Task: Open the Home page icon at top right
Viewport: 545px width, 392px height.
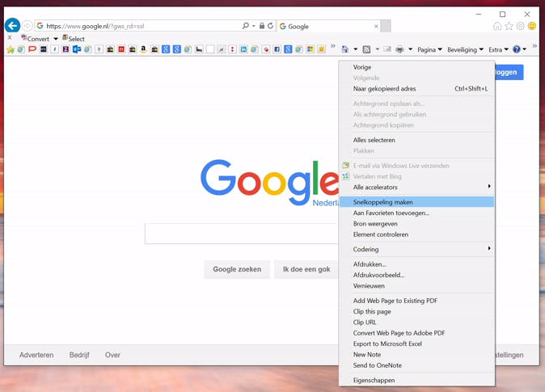Action: (x=497, y=26)
